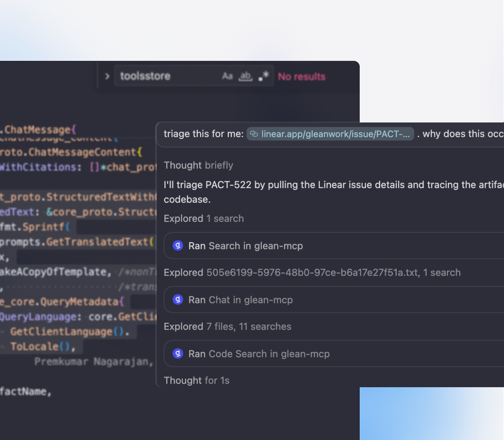Click 'roto.ChatMessageContent{' code line
This screenshot has height=440, width=504.
tap(71, 152)
